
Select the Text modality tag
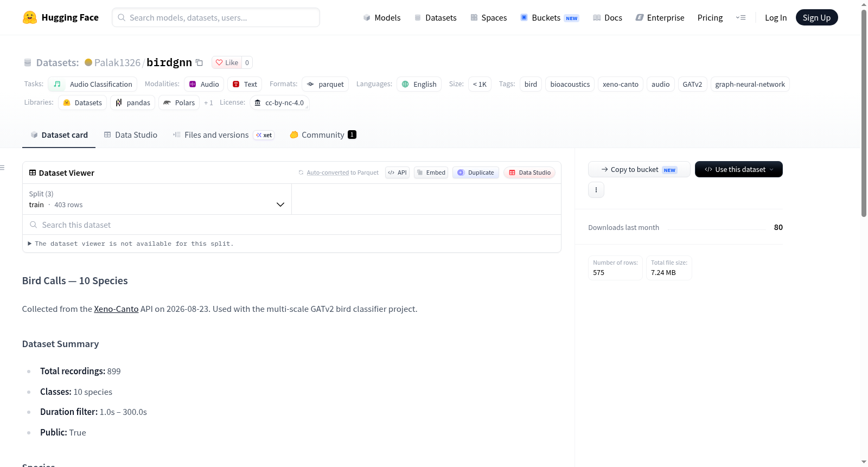245,84
